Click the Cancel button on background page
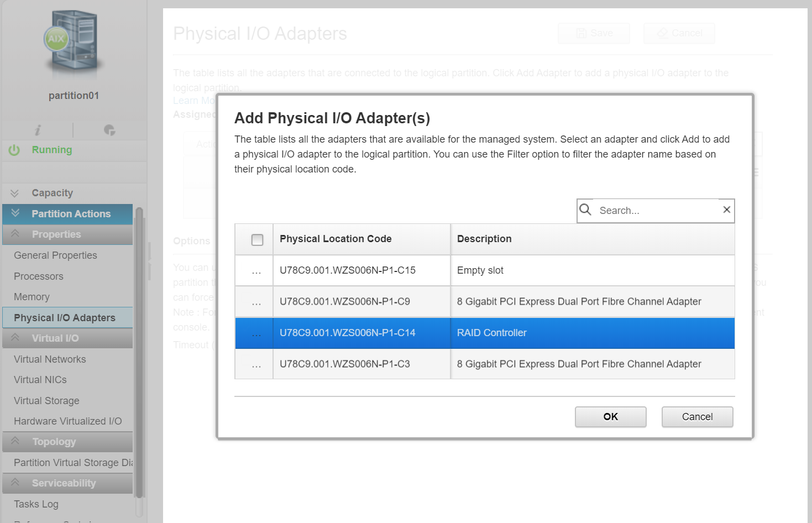 coord(679,33)
